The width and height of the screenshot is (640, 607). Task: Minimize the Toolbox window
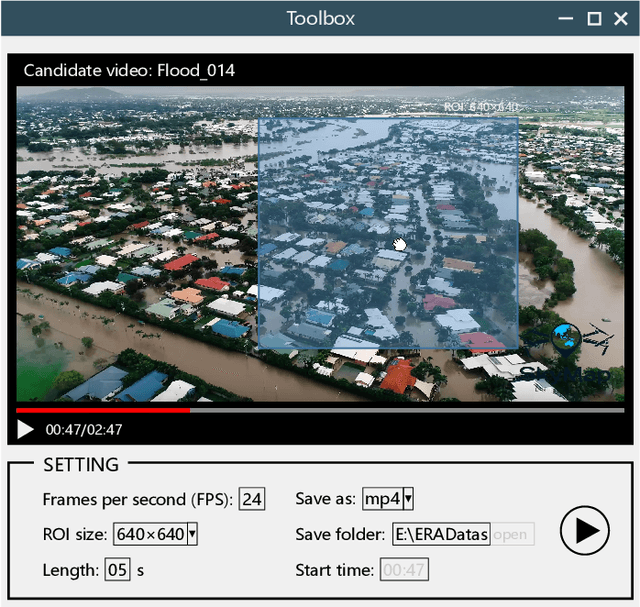[x=566, y=18]
